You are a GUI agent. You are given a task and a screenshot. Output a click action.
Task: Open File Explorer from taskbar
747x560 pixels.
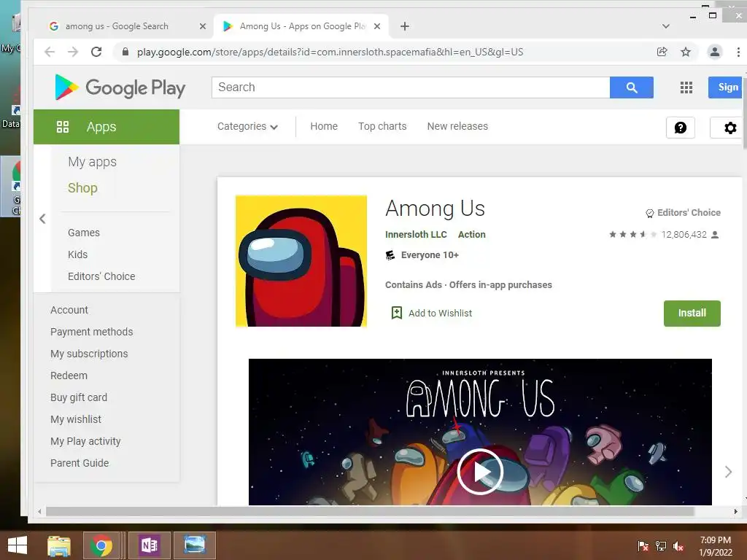coord(59,545)
